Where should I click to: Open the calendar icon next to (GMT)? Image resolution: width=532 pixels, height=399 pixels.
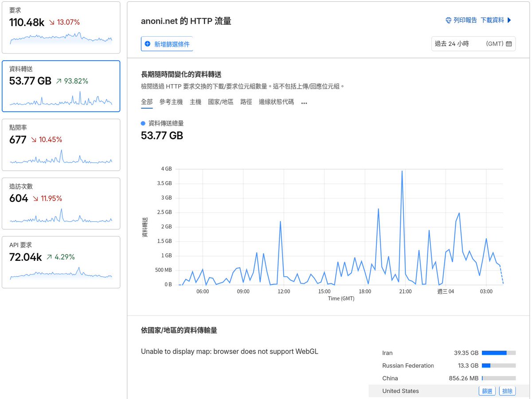tap(509, 43)
